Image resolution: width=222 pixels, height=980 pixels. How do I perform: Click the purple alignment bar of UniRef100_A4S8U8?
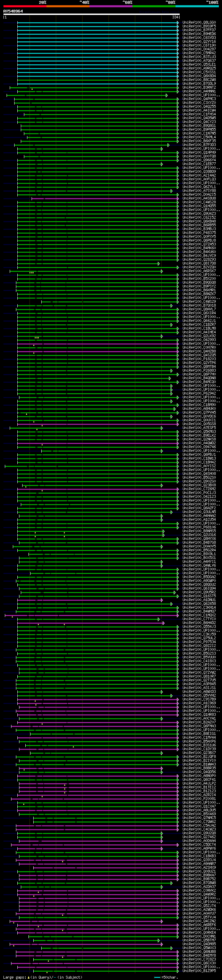coord(105,199)
